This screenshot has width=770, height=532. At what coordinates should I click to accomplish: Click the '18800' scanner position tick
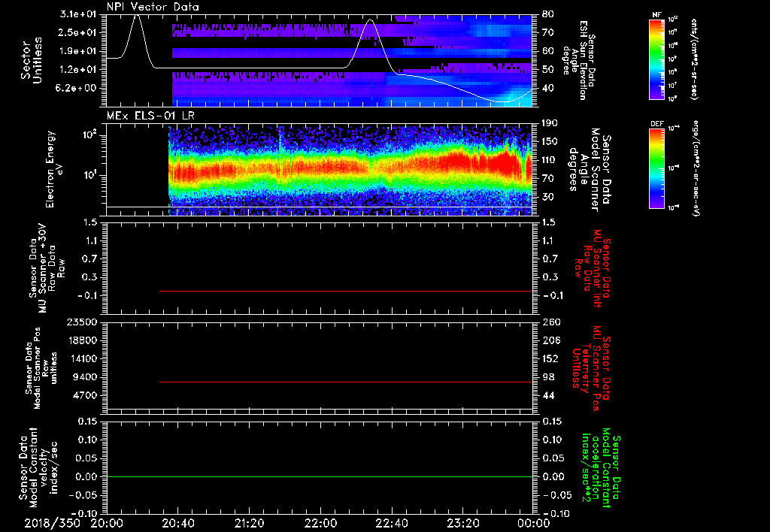[x=82, y=340]
